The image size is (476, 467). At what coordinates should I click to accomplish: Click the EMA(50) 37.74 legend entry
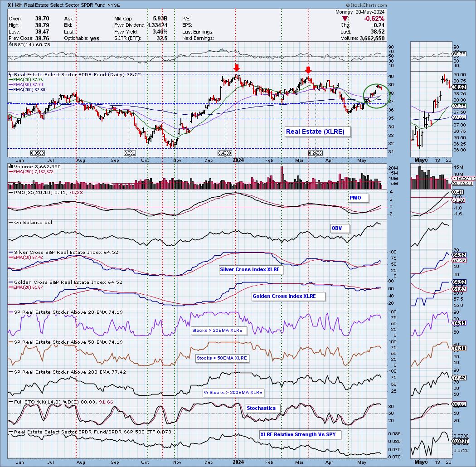pos(26,84)
